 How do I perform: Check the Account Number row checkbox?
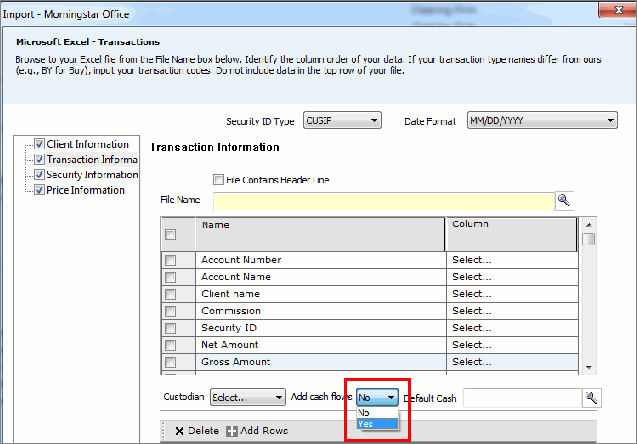point(171,260)
